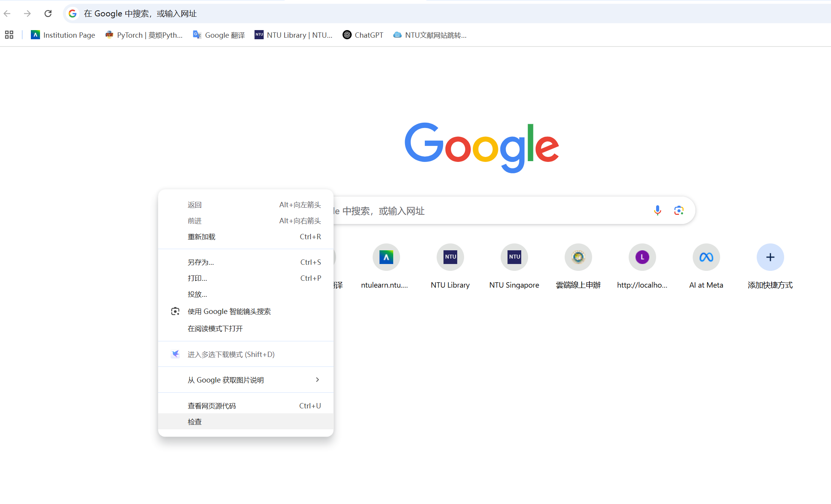The height and width of the screenshot is (504, 831).
Task: Choose 重新加载 in the context menu
Action: tap(202, 237)
